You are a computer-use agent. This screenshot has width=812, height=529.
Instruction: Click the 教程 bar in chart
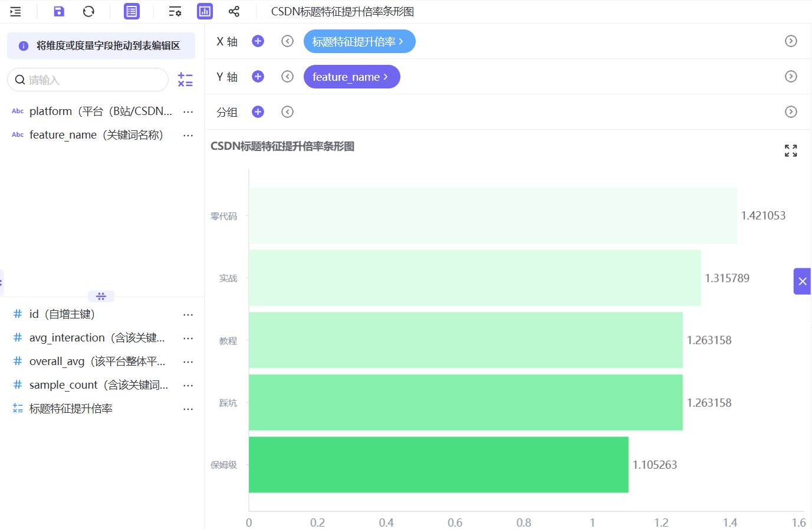pyautogui.click(x=466, y=340)
